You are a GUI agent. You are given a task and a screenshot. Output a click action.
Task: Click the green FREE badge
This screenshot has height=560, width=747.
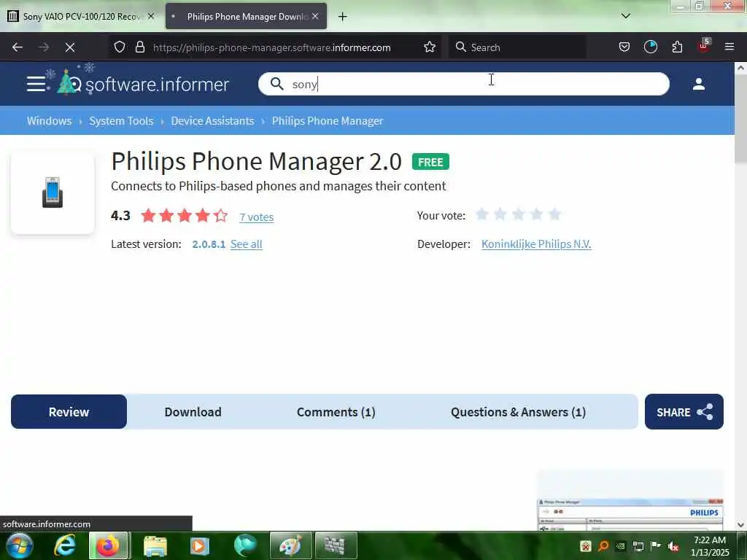pos(430,162)
